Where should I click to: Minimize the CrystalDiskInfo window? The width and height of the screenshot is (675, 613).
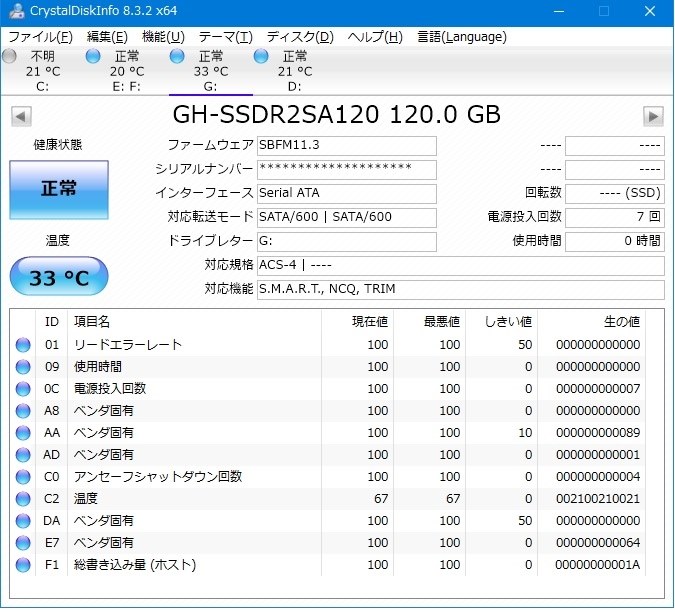click(x=559, y=11)
